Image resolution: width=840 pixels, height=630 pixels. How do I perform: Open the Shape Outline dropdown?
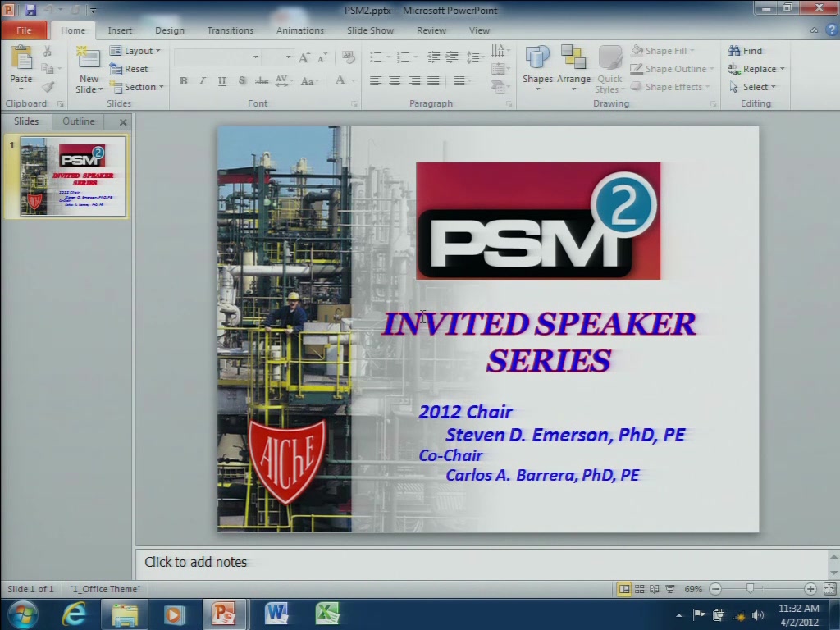click(x=672, y=69)
